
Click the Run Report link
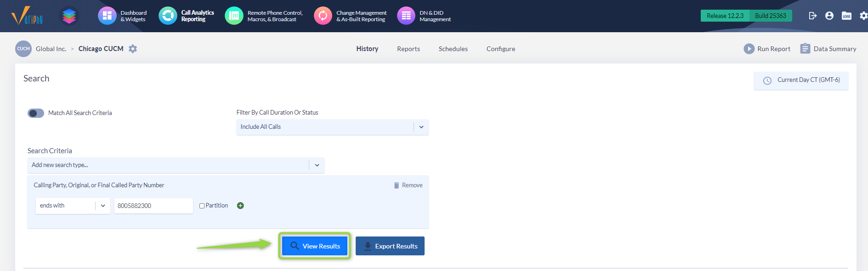[x=774, y=49]
